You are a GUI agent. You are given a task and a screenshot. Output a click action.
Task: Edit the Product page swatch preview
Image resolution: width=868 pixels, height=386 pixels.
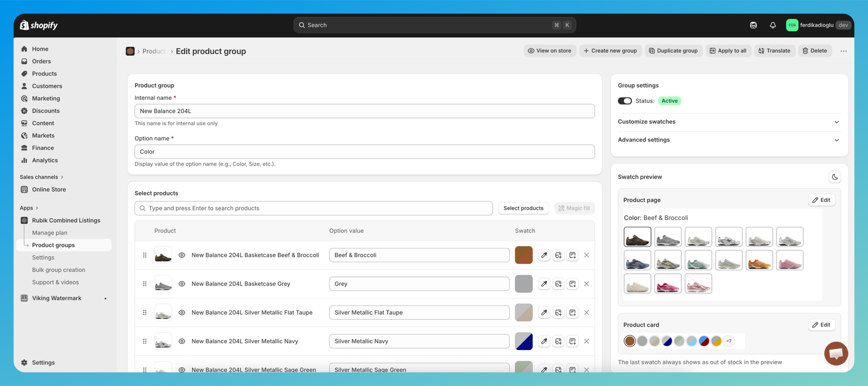(821, 200)
